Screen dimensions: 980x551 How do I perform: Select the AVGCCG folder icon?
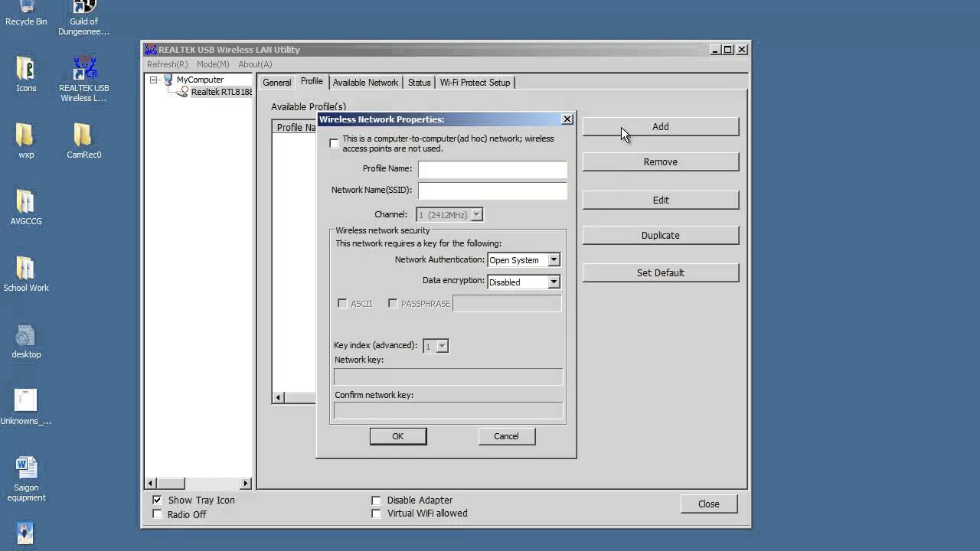coord(26,207)
